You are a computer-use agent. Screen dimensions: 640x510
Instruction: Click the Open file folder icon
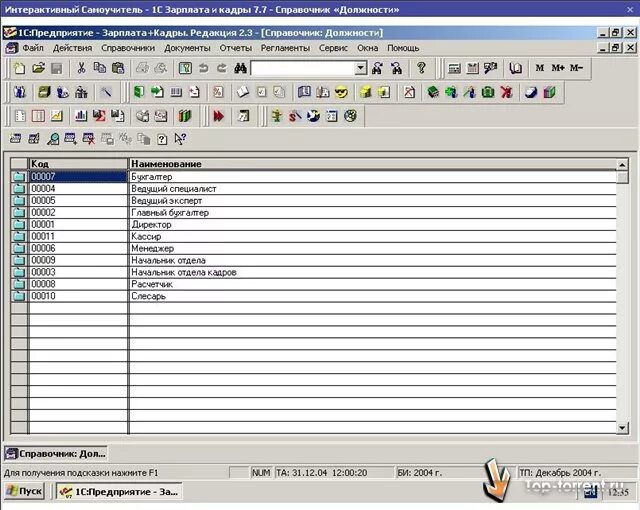(38, 68)
